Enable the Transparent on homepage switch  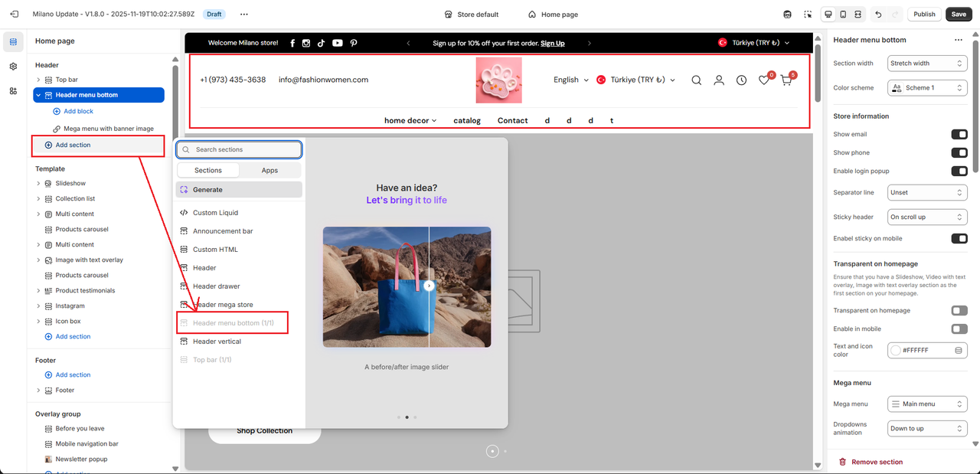pyautogui.click(x=959, y=310)
